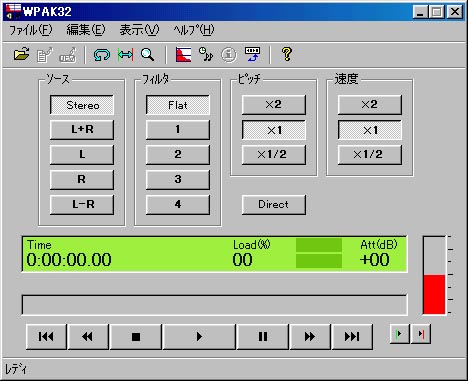Click the edit document toolbar icon

coord(45,54)
